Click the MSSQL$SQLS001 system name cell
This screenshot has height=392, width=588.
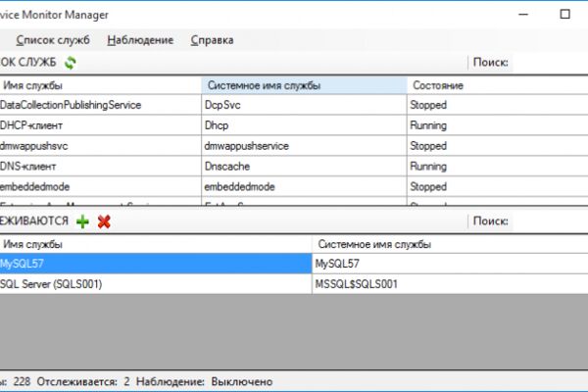click(450, 284)
